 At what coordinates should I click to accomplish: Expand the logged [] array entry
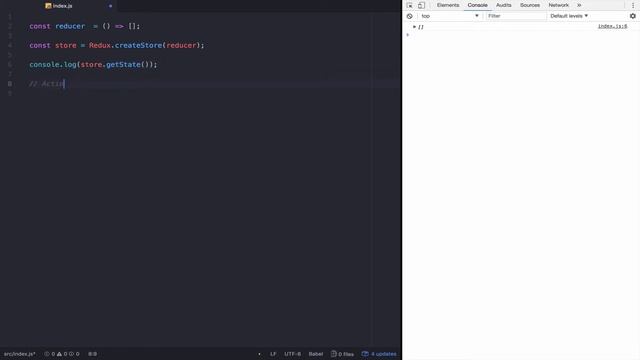coord(414,27)
